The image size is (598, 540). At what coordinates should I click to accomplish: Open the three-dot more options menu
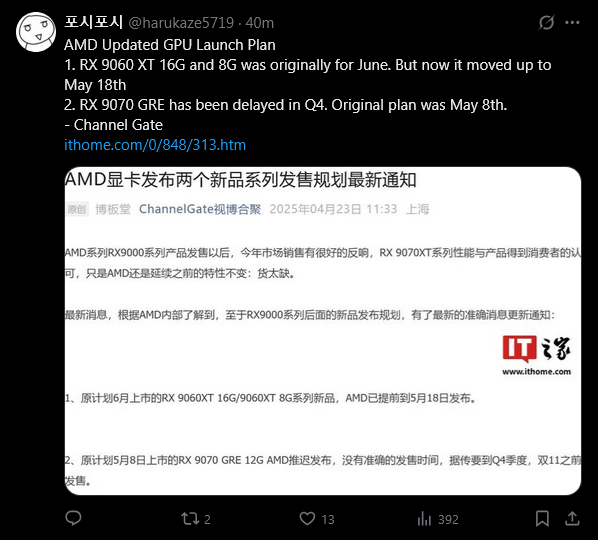point(572,22)
